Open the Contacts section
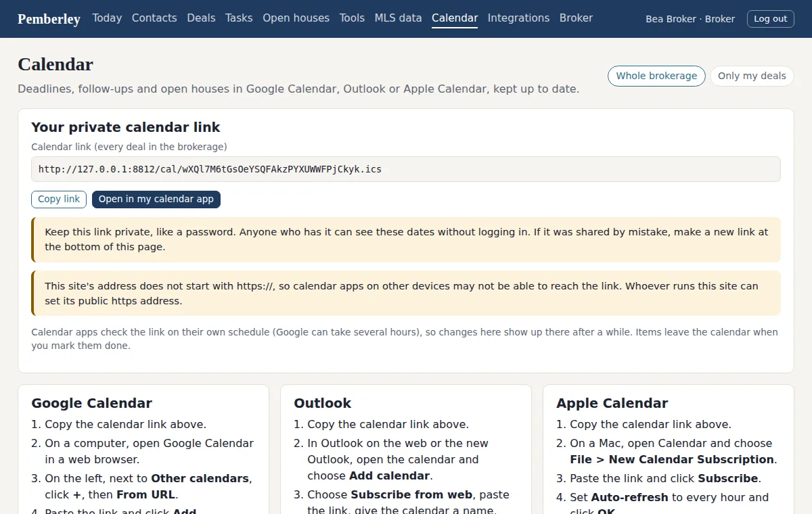This screenshot has width=812, height=514. (x=154, y=18)
